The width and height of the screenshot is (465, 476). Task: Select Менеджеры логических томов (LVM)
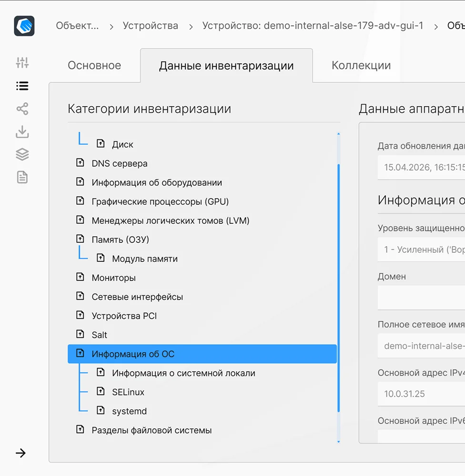(x=171, y=221)
